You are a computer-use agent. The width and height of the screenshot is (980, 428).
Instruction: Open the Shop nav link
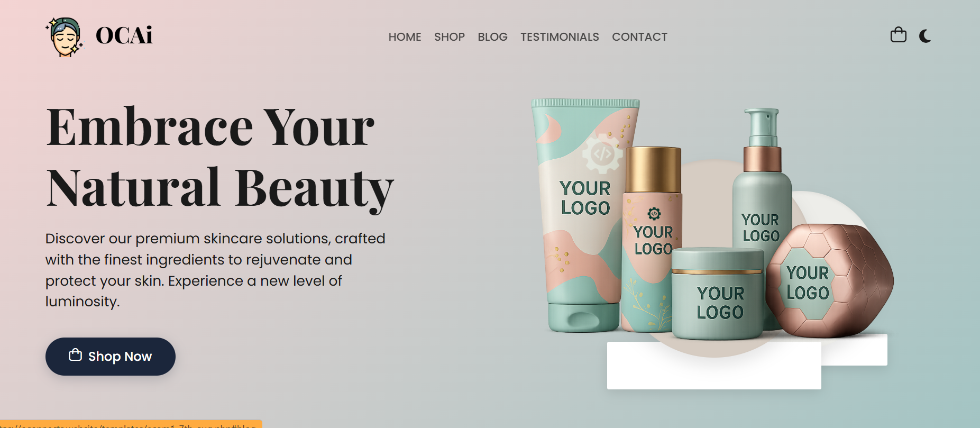pyautogui.click(x=450, y=37)
